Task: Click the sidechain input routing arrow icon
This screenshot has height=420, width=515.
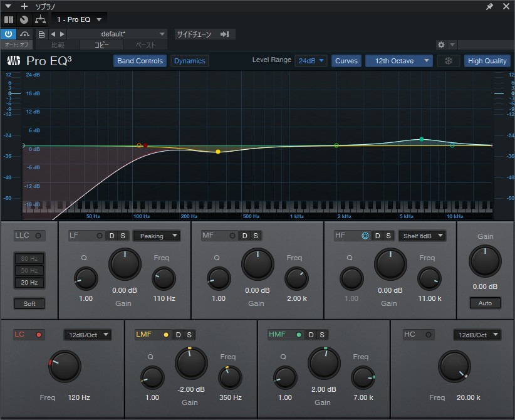Action: [x=224, y=34]
